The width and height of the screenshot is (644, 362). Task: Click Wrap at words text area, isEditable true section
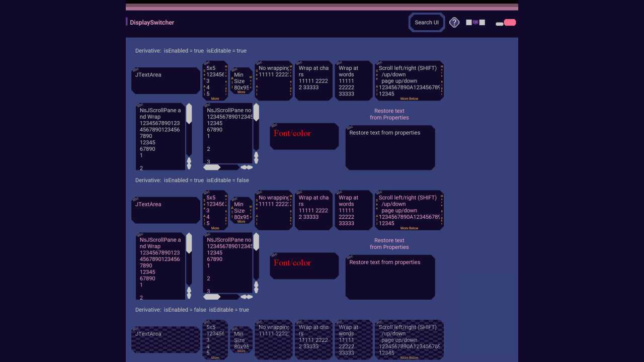(354, 81)
